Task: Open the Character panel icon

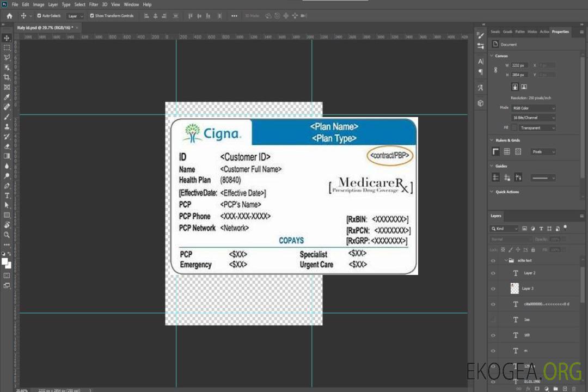Action: (481, 61)
